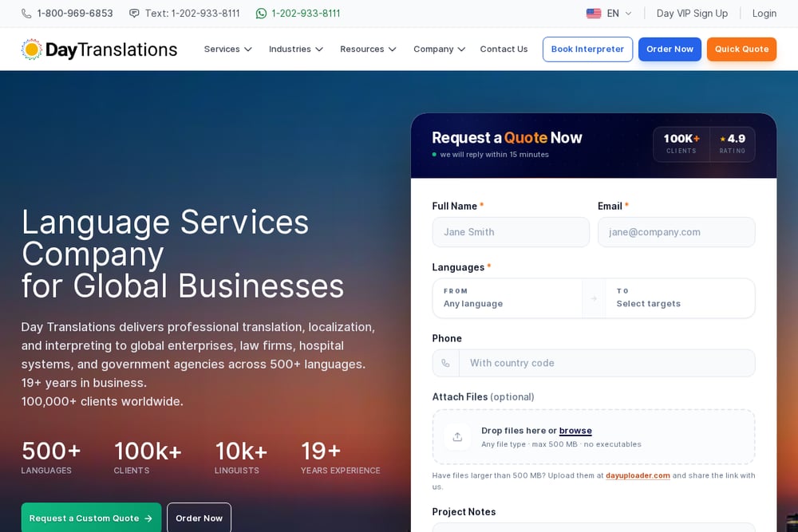798x532 pixels.
Task: Click the blue Order Now header button
Action: point(670,49)
